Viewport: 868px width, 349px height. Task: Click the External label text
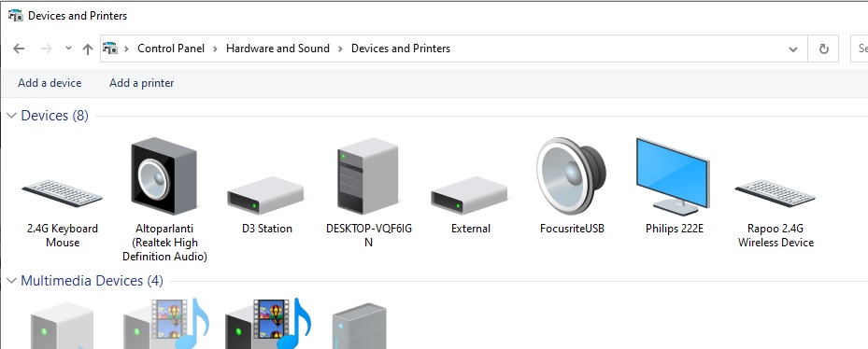click(471, 229)
